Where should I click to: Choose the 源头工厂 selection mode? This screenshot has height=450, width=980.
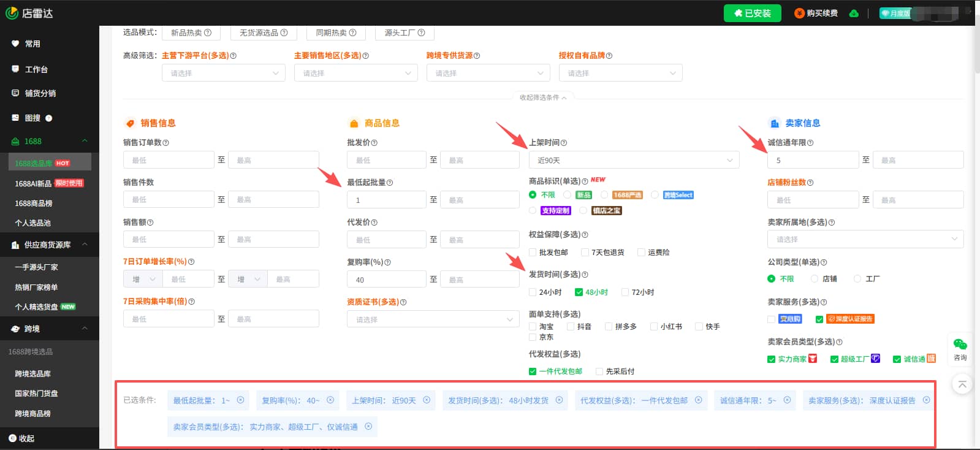click(x=405, y=32)
